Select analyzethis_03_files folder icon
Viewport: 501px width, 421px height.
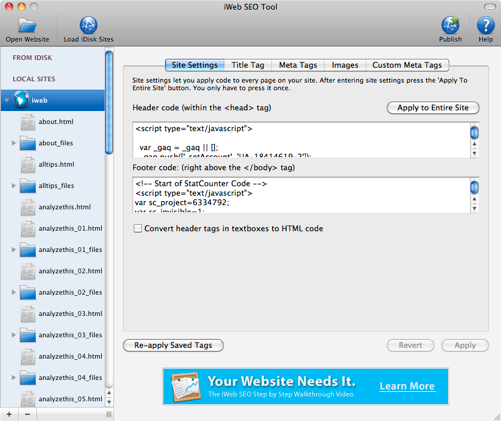click(x=28, y=335)
